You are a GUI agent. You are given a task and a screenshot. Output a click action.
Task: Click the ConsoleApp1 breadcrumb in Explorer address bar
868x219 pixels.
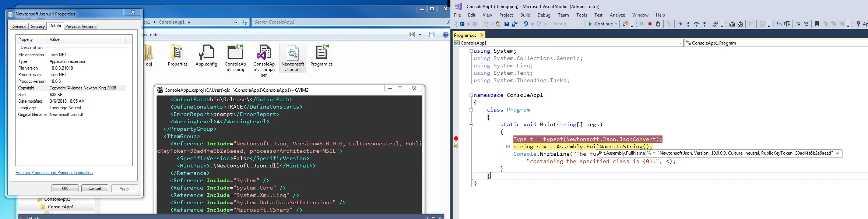[172, 22]
